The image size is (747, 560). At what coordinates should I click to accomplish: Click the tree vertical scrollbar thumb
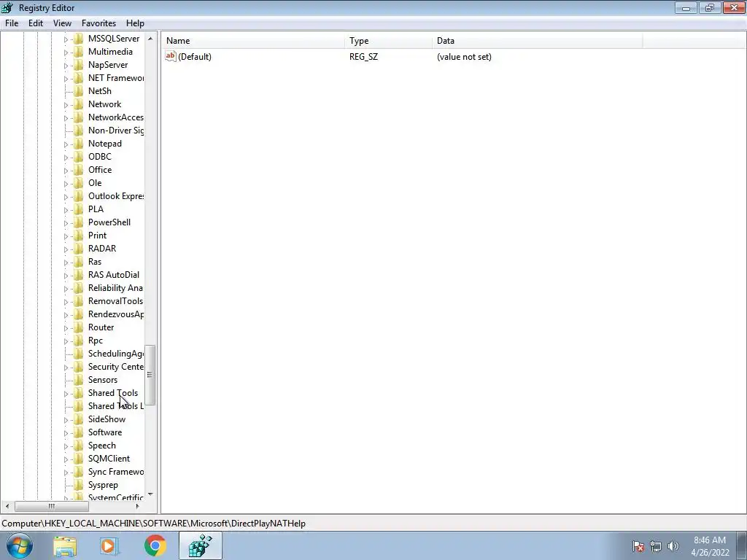[150, 376]
